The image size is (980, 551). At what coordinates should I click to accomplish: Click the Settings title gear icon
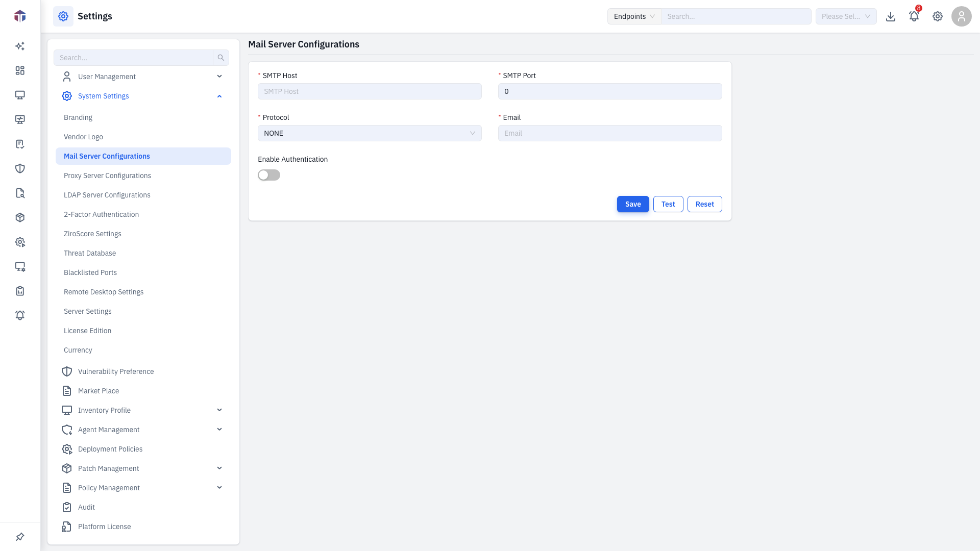(63, 16)
